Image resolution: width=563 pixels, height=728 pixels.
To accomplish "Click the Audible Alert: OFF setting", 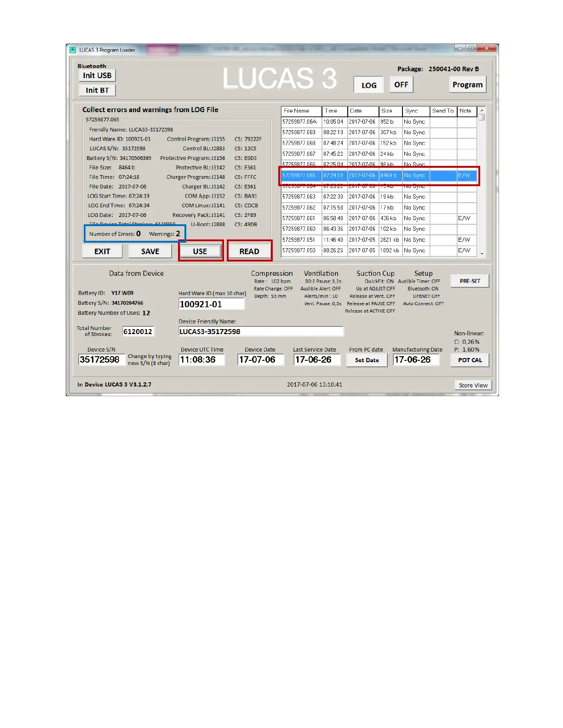I will [321, 289].
